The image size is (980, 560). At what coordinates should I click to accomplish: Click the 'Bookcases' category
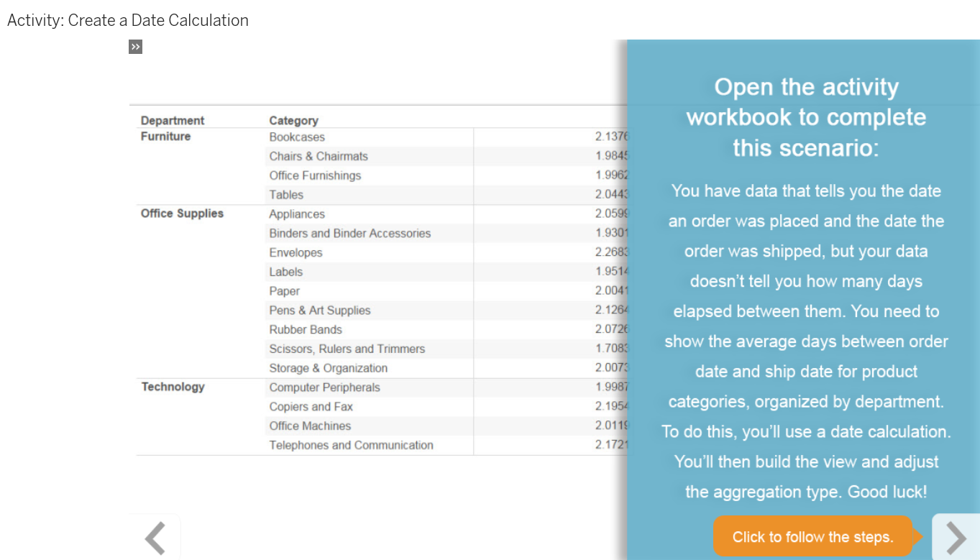click(297, 137)
